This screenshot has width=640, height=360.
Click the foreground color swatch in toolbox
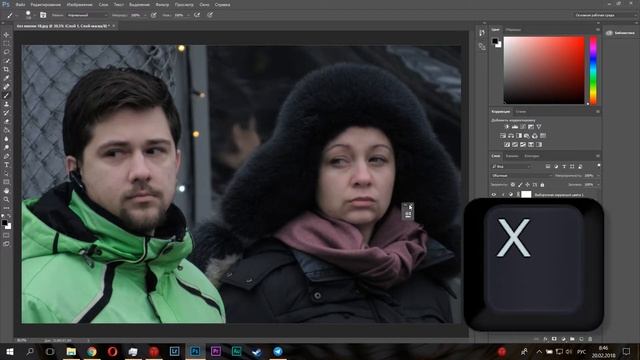coord(4,223)
